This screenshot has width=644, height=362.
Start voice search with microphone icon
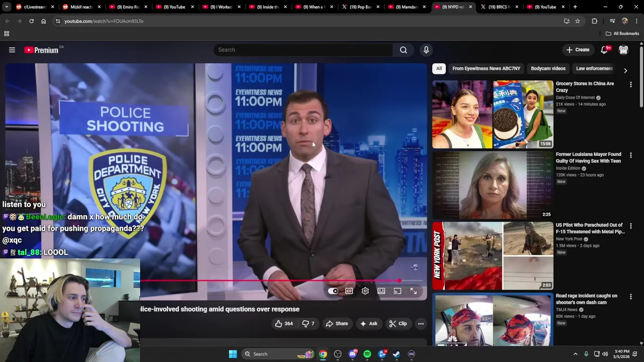coord(426,50)
